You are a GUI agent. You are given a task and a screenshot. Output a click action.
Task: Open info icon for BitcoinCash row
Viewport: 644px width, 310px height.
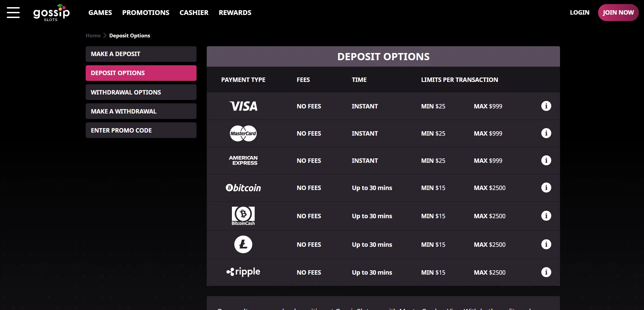pyautogui.click(x=546, y=216)
